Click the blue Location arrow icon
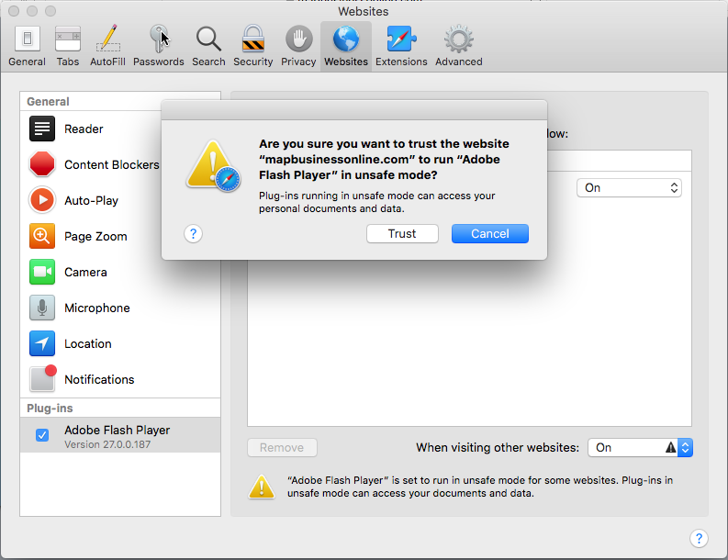 pos(42,343)
